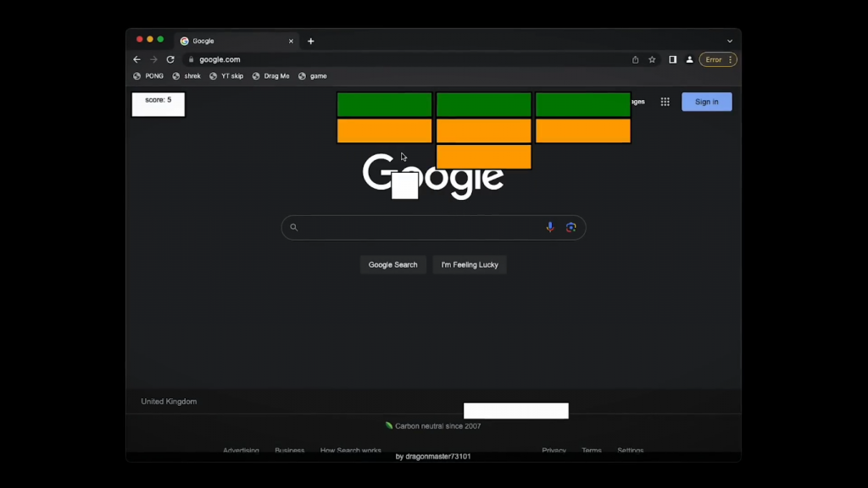Click the right orange brick
The image size is (868, 488).
(x=583, y=130)
